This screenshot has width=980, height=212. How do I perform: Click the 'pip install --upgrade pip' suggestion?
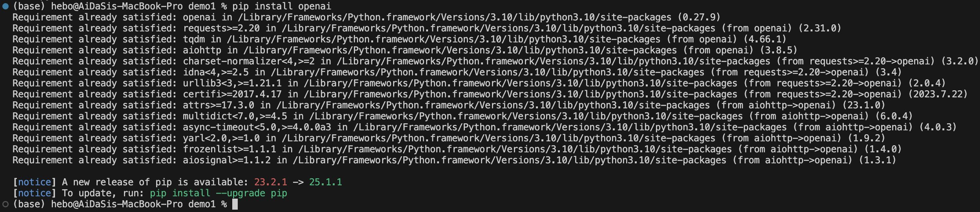tap(219, 193)
